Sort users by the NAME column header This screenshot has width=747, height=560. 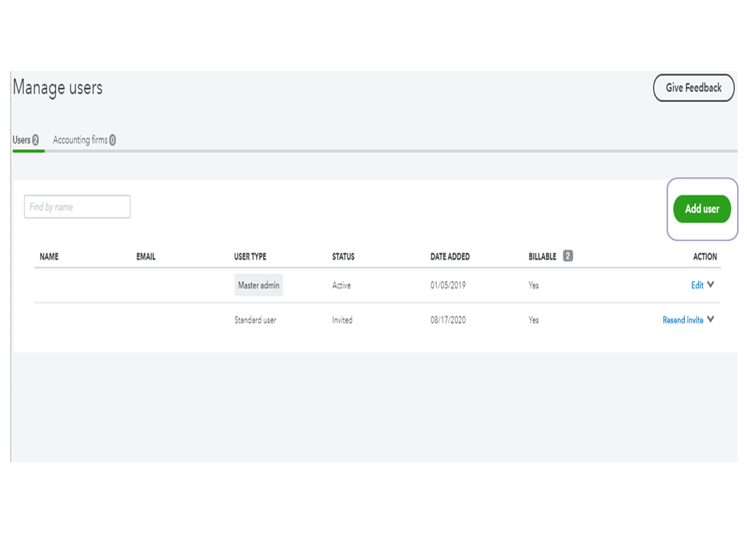click(49, 257)
